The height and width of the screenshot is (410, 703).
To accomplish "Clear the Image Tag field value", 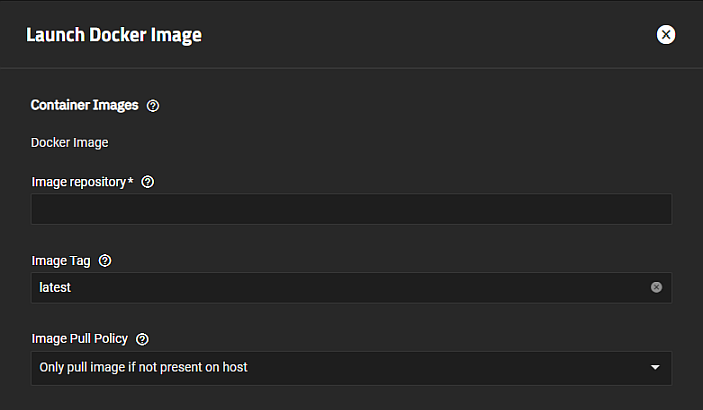I will 656,287.
